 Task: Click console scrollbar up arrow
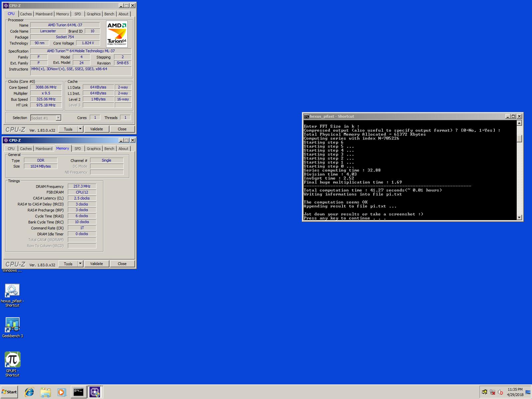(x=519, y=123)
